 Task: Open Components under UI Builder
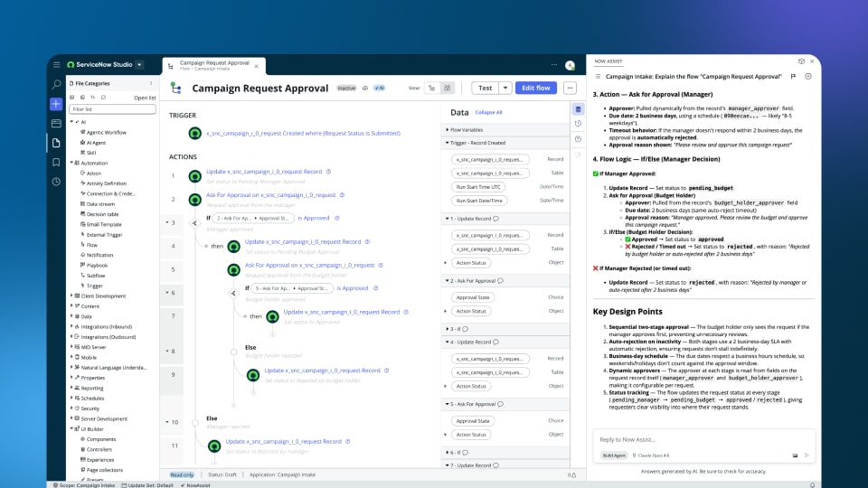100,439
